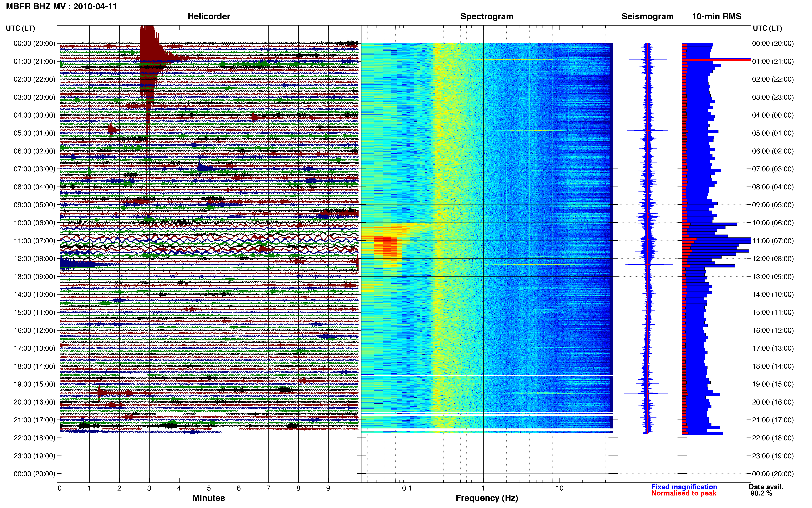This screenshot has height=508, width=812.
Task: Click left time label '01:00 (21:00)'
Action: 34,62
